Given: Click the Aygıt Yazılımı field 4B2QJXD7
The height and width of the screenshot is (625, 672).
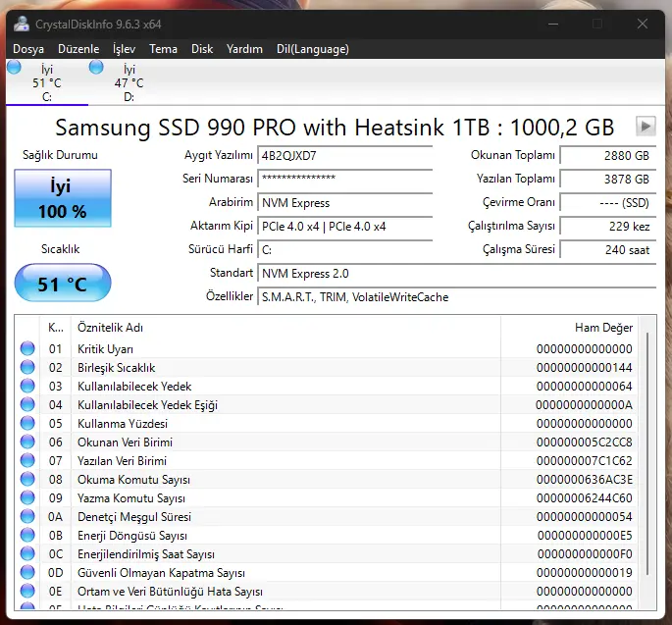Looking at the screenshot, I should 344,156.
